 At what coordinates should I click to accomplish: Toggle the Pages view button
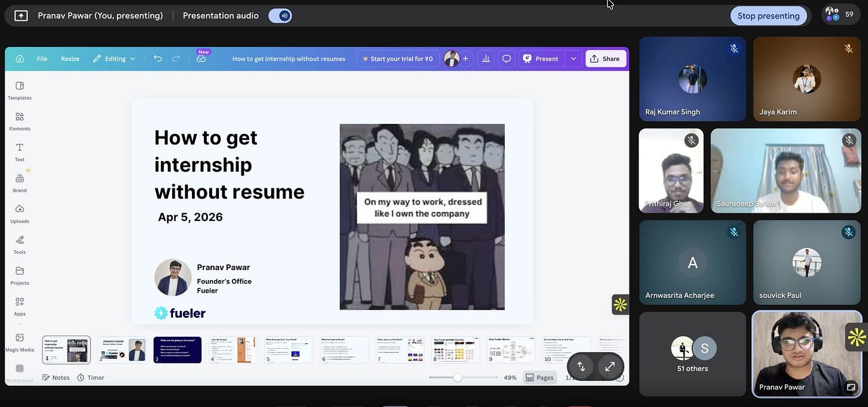[x=540, y=377]
